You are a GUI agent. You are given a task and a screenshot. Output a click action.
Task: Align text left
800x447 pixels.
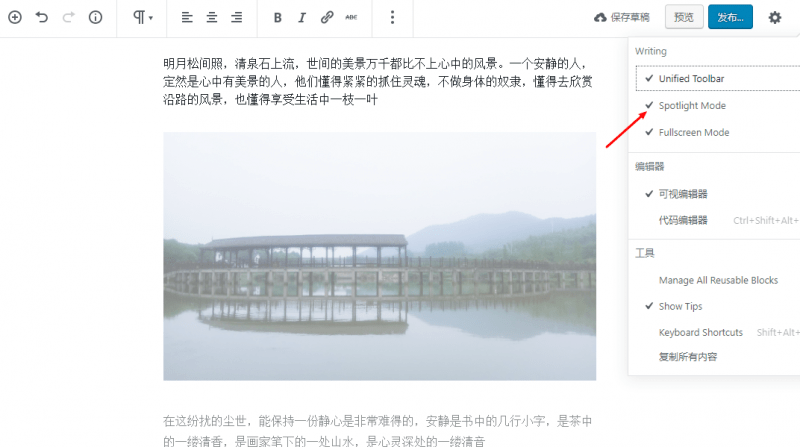(187, 17)
